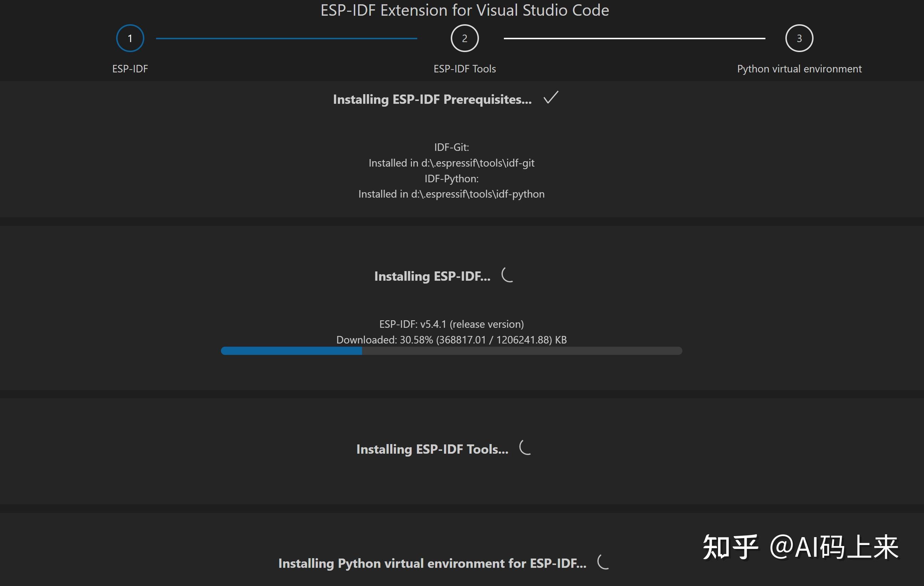The height and width of the screenshot is (586, 924).
Task: Click the Downloaded 30.58% status text
Action: point(451,340)
